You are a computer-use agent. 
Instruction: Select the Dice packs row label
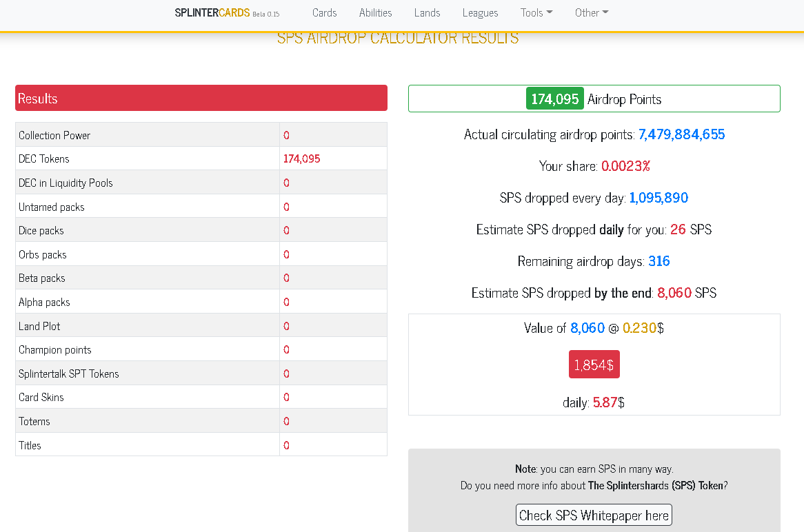[41, 231]
